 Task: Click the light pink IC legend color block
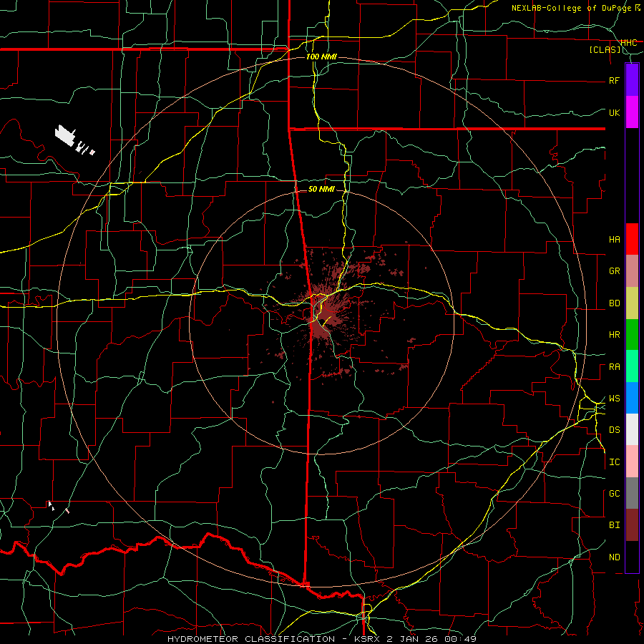[x=632, y=462]
